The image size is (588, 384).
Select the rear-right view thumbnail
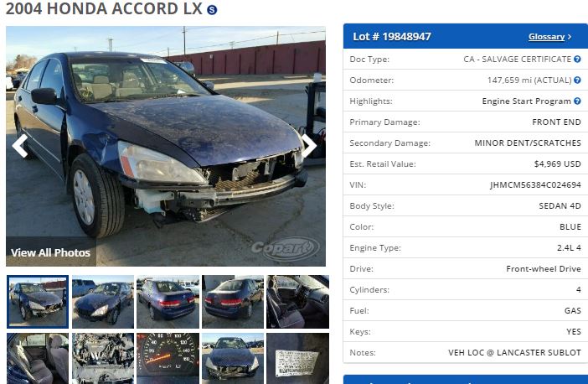click(x=233, y=302)
